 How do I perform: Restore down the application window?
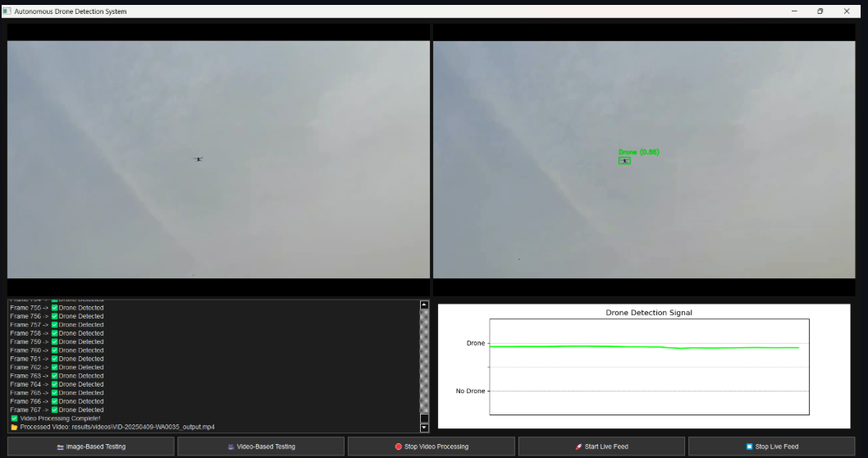(820, 11)
